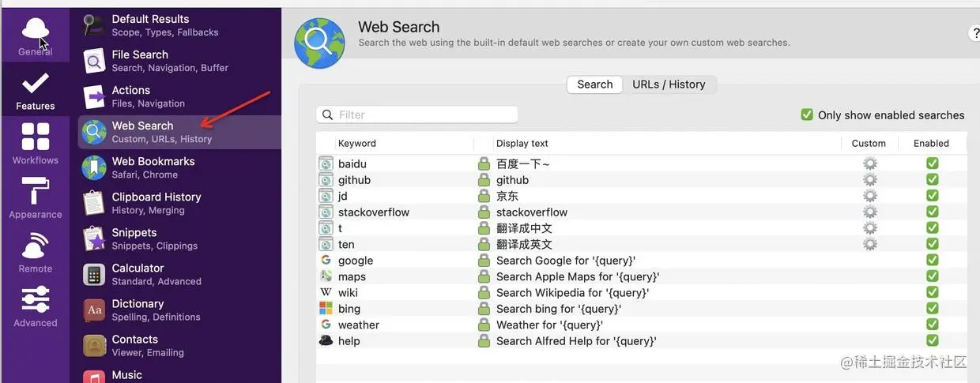
Task: Select Contacts feature
Action: pos(179,345)
